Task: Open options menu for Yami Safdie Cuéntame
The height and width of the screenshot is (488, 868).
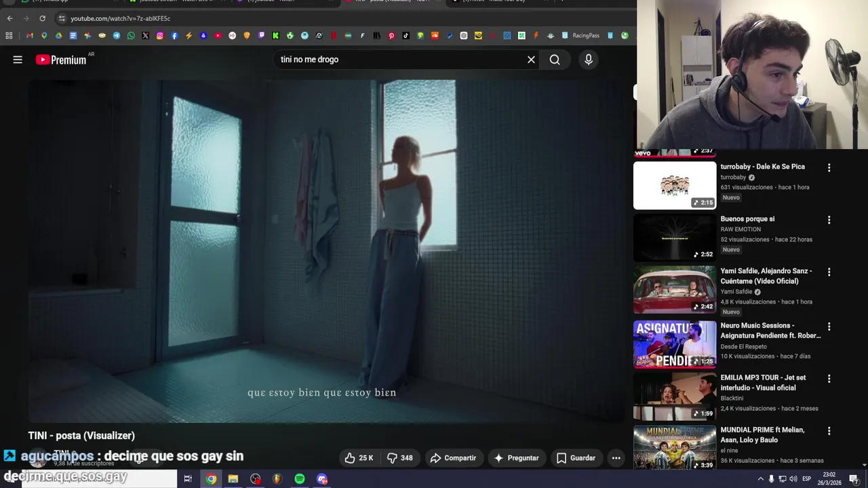Action: 829,272
